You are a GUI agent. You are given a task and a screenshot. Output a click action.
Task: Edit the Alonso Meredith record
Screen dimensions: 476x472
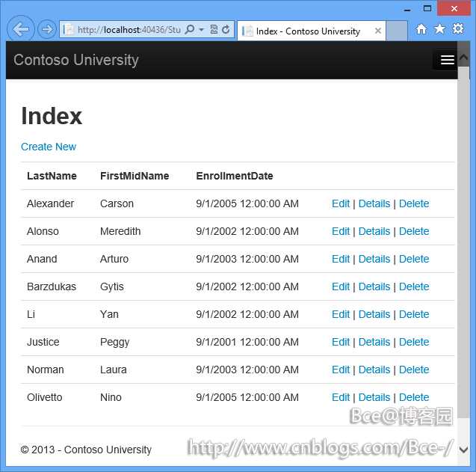tap(341, 231)
